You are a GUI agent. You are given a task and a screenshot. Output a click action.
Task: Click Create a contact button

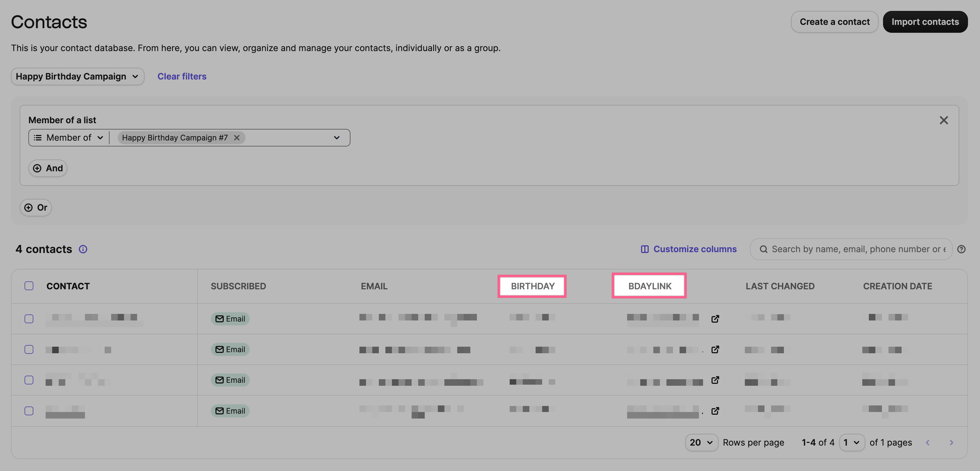click(834, 22)
